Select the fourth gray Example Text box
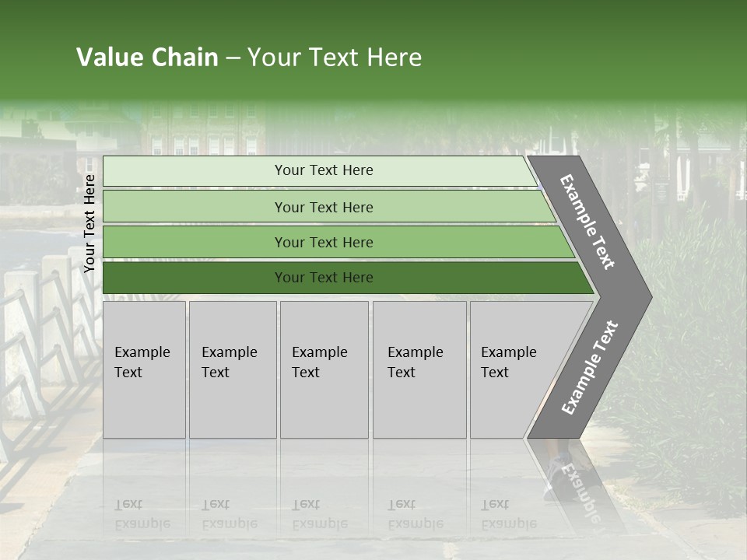 coord(419,369)
